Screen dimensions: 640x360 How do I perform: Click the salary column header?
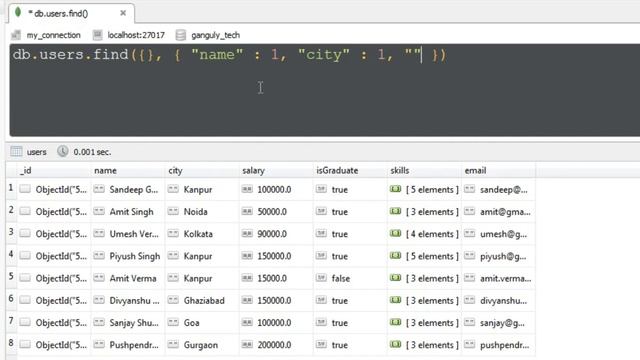(276, 171)
